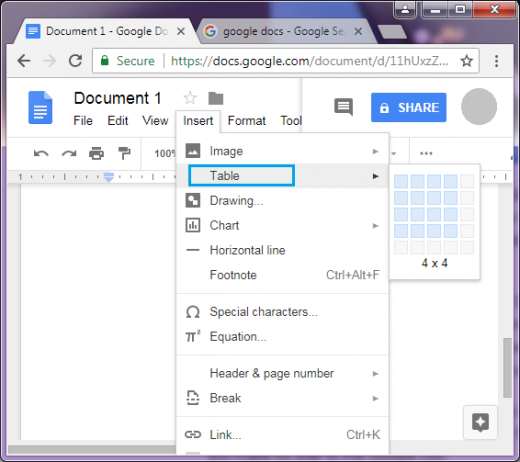520x462 pixels.
Task: Open the Edit menu
Action: tap(118, 121)
